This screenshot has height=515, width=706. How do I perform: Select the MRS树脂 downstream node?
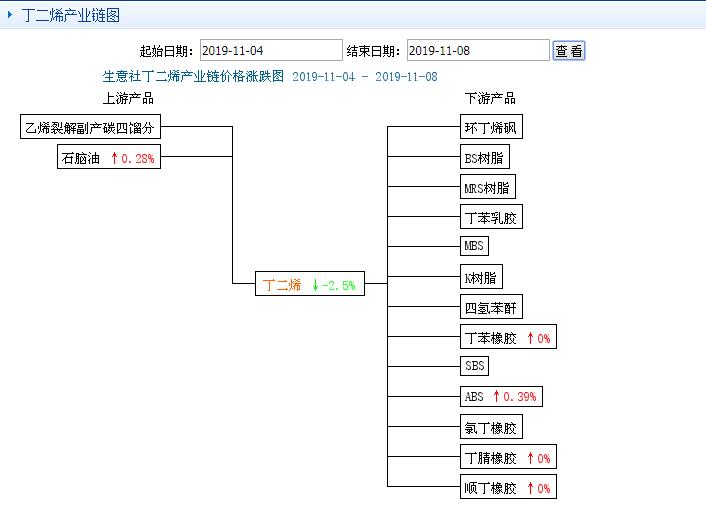click(488, 187)
